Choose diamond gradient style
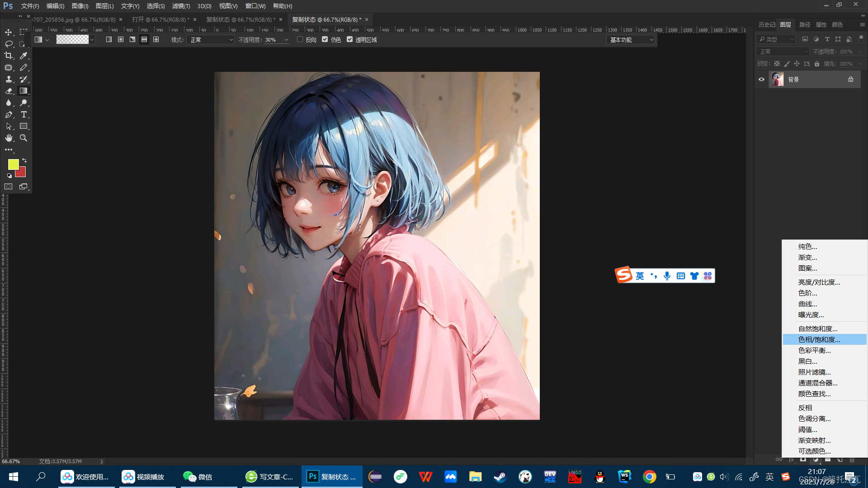 pyautogui.click(x=156, y=39)
